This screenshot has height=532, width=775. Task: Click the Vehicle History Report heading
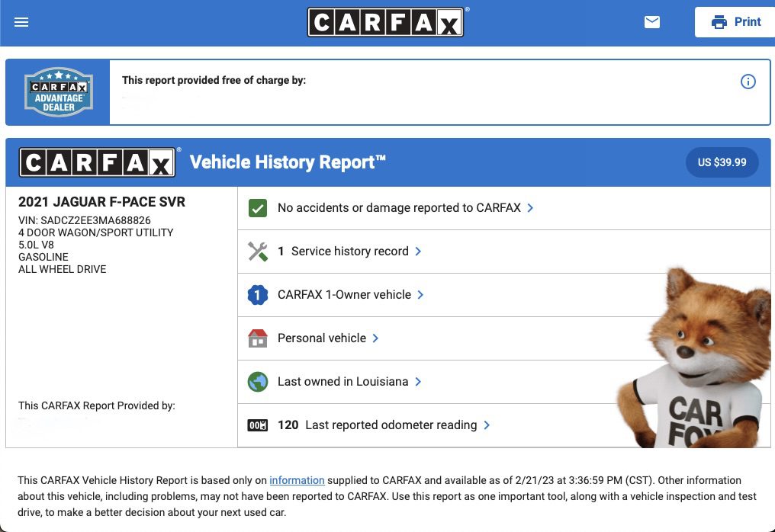pos(288,162)
